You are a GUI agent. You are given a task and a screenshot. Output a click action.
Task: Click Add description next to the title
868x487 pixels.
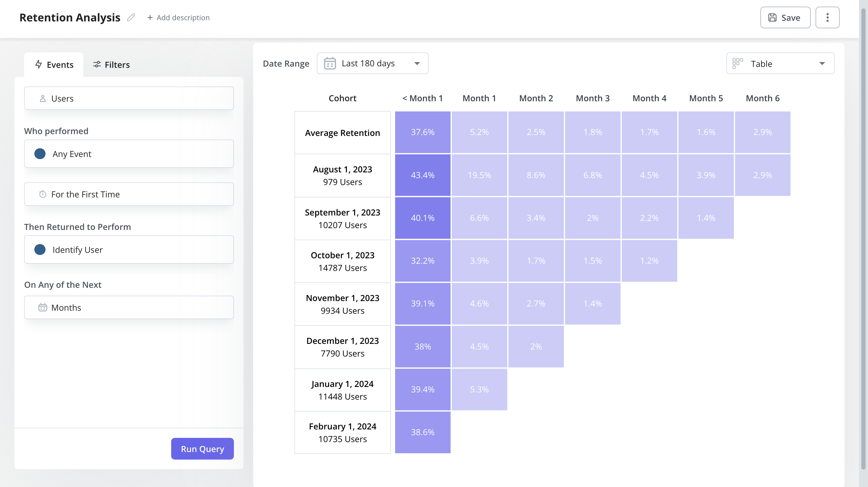[x=178, y=17]
